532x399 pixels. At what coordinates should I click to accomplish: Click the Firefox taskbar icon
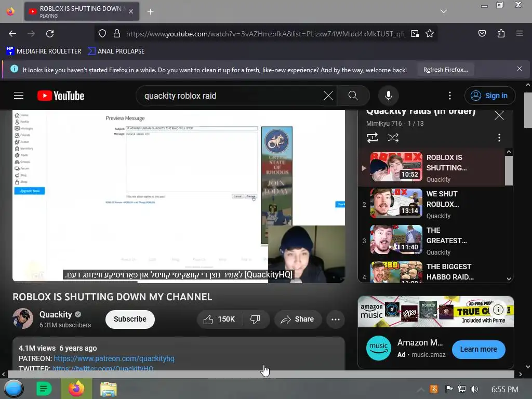[76, 389]
